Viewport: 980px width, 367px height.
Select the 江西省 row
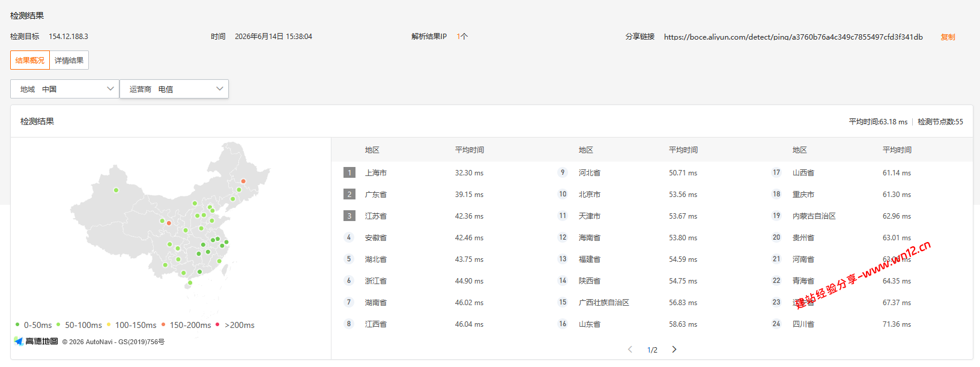[x=438, y=324]
